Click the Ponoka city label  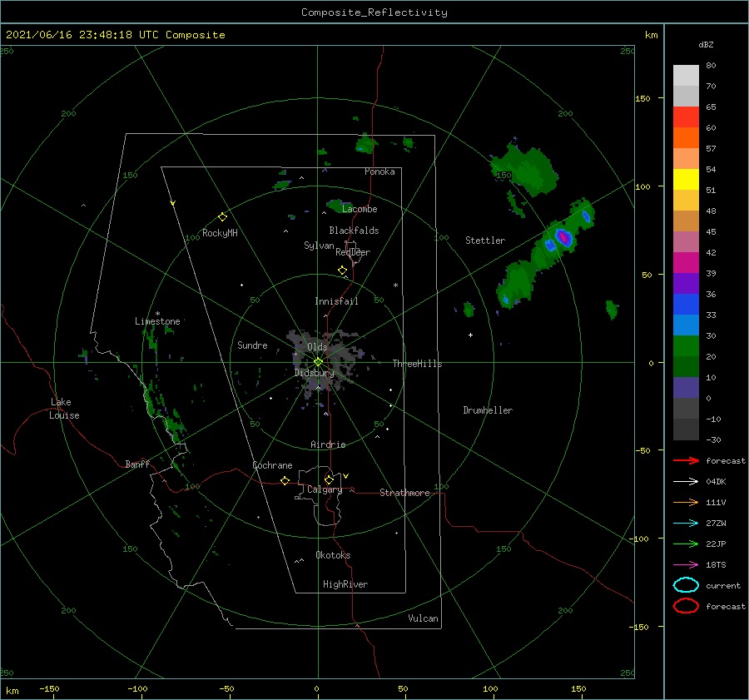point(379,171)
